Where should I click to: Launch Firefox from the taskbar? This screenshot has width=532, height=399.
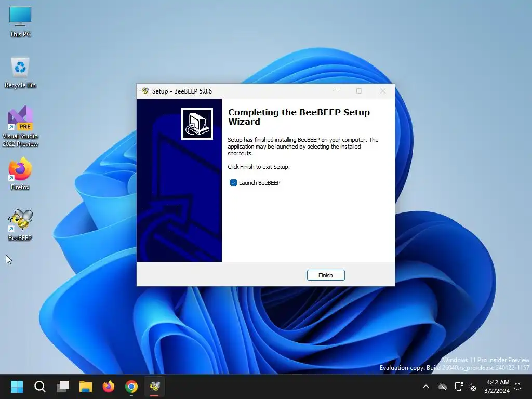[109, 387]
